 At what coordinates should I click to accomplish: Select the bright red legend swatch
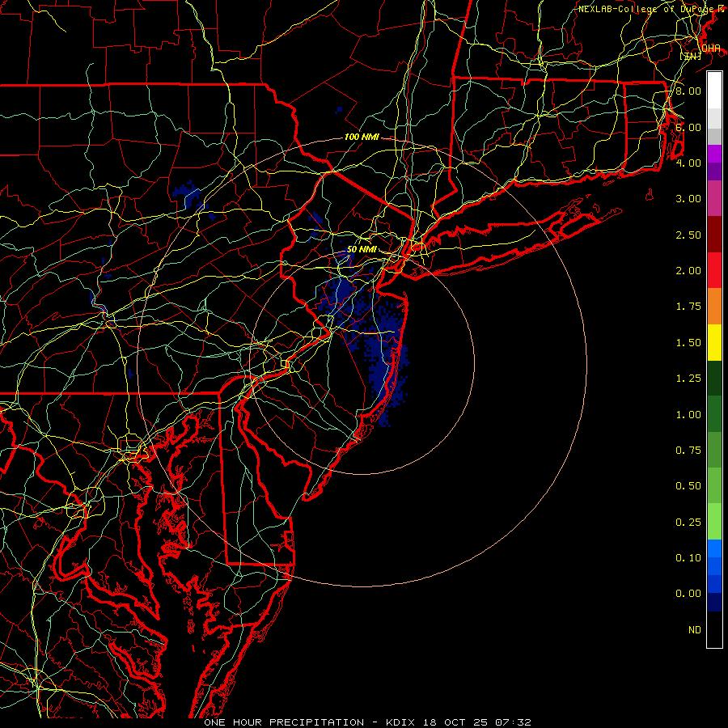pyautogui.click(x=714, y=270)
